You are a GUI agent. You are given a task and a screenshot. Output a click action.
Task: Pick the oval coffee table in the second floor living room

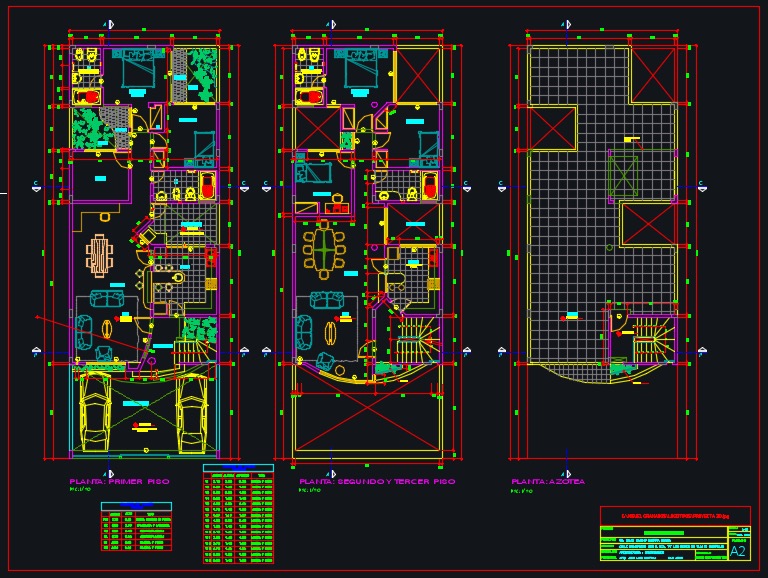click(328, 334)
